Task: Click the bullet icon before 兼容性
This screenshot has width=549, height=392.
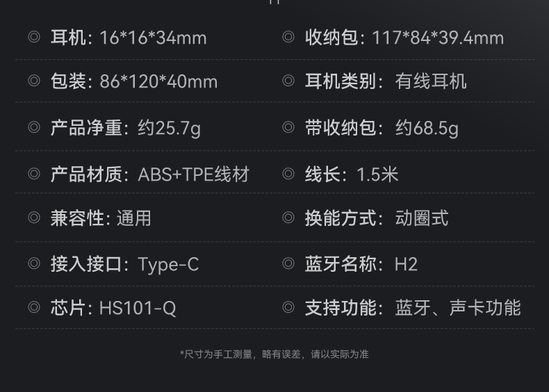Action: tap(34, 218)
